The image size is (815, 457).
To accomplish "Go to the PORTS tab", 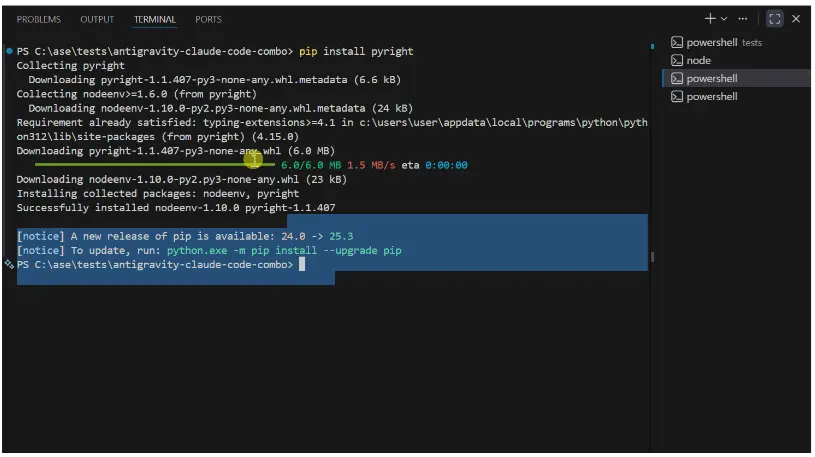I will [208, 19].
